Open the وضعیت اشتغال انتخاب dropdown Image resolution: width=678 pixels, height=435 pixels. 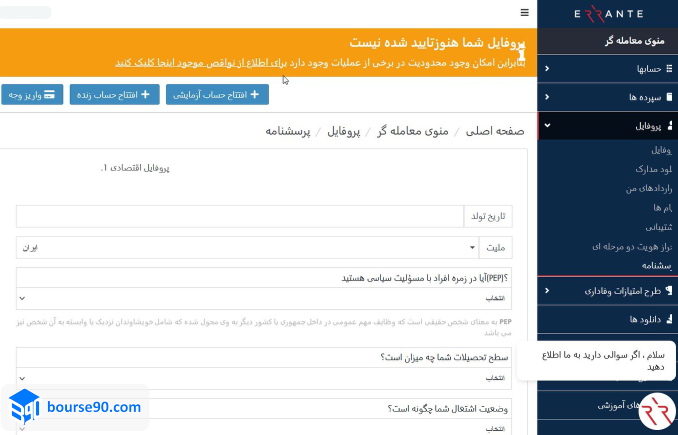point(264,428)
